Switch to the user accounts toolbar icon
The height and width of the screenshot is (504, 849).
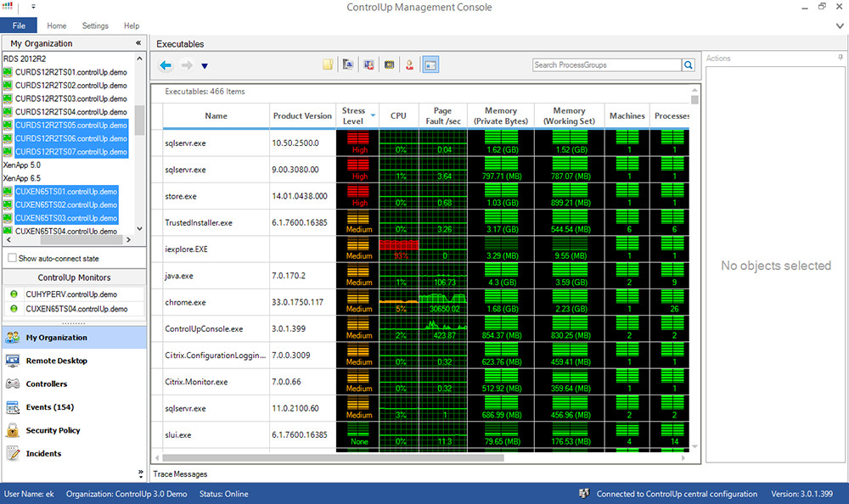(410, 65)
